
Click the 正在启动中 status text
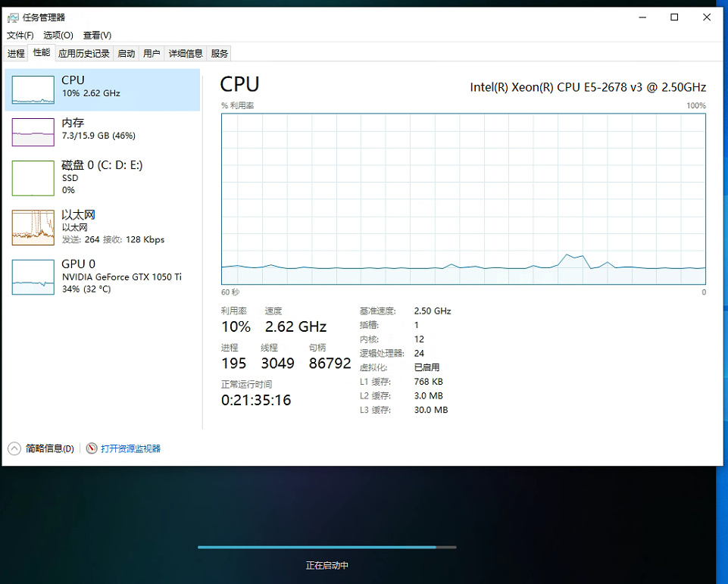point(327,565)
